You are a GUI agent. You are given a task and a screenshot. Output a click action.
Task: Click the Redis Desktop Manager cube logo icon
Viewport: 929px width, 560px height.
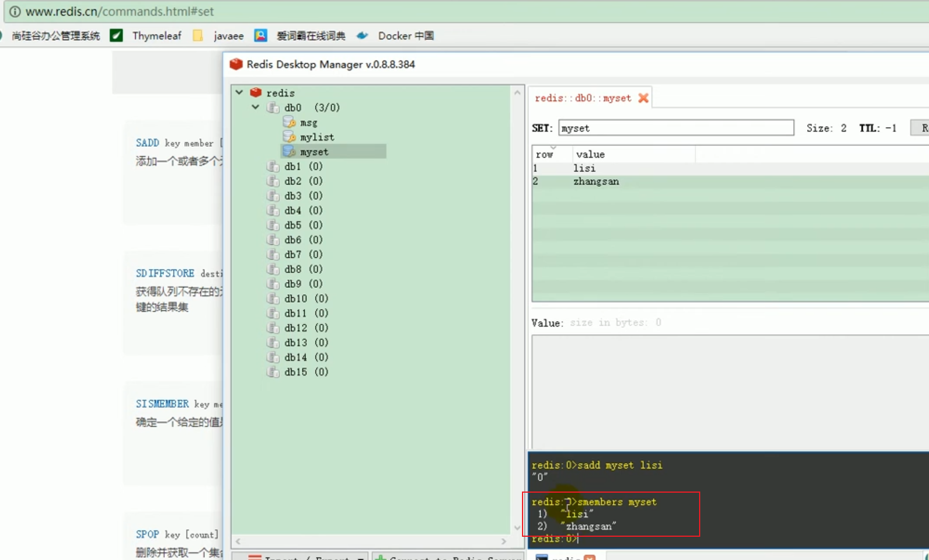[236, 64]
